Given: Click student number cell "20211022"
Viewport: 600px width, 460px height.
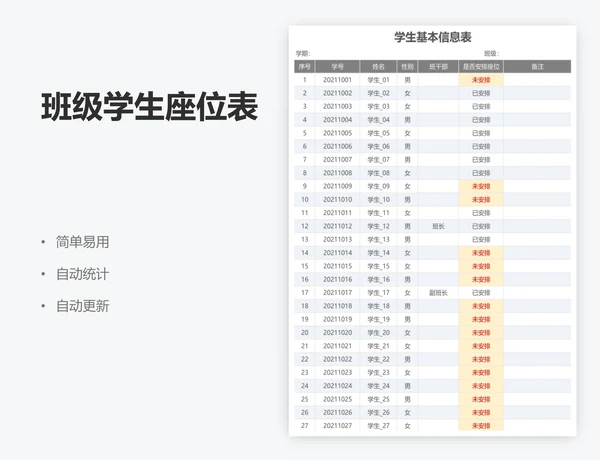Looking at the screenshot, I should click(338, 359).
